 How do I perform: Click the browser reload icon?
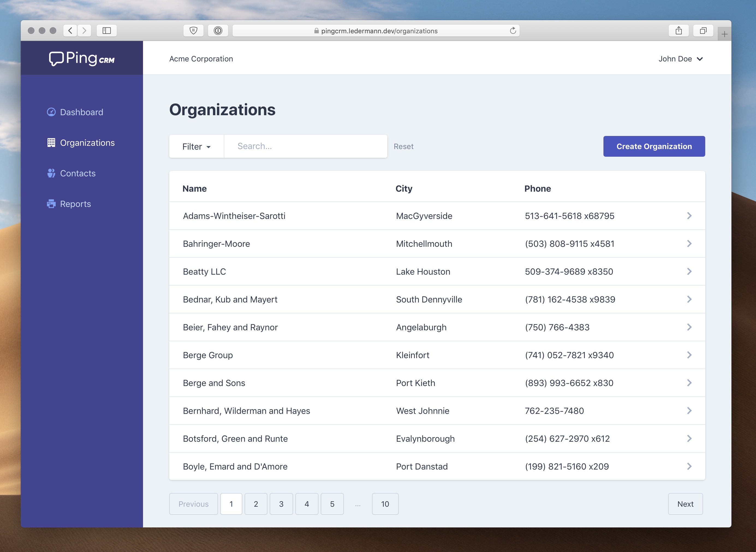[513, 31]
